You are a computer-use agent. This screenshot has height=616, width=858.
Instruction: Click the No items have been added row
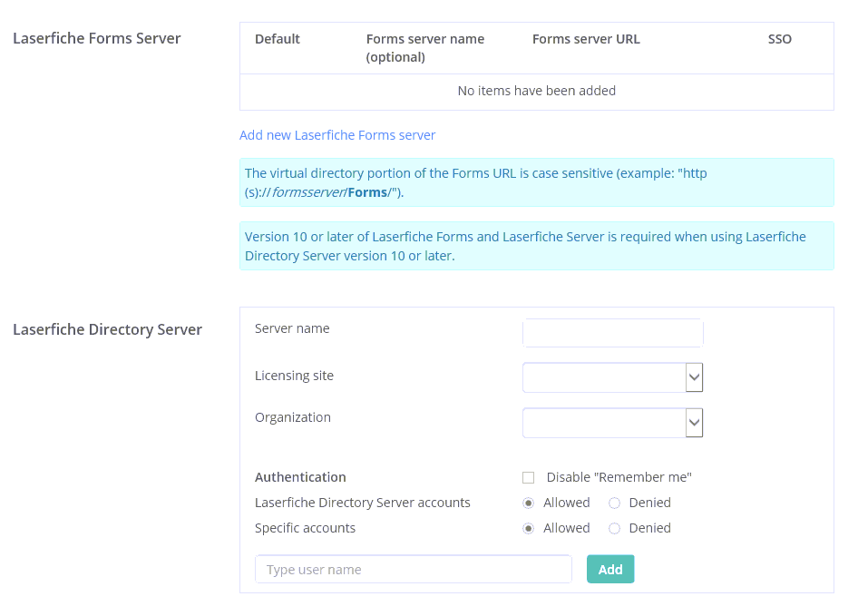pyautogui.click(x=536, y=91)
